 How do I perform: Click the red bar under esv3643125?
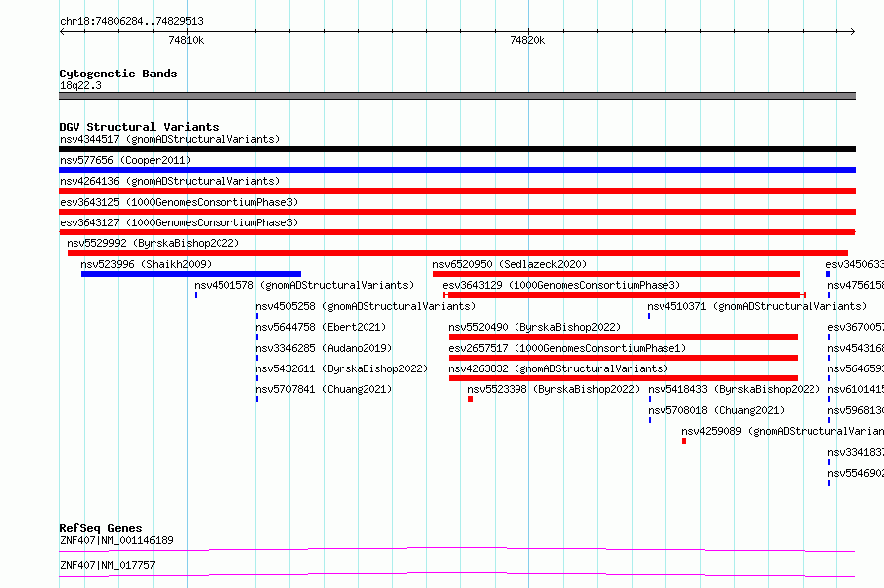pos(457,212)
